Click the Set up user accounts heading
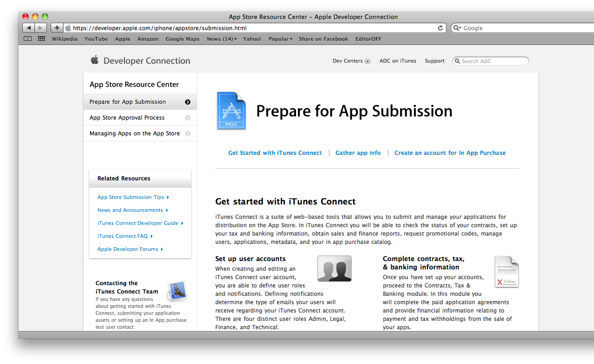This screenshot has height=364, width=594. pyautogui.click(x=251, y=259)
